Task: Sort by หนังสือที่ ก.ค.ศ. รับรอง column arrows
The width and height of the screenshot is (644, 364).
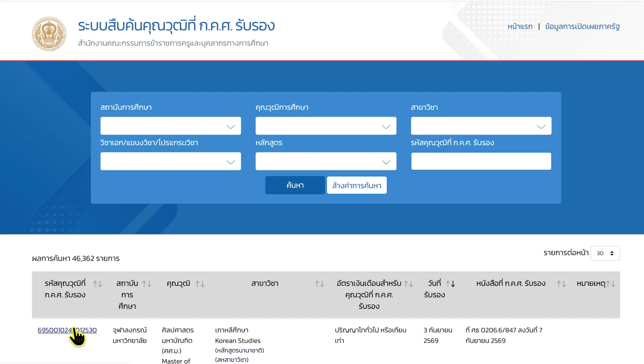Action: pyautogui.click(x=561, y=284)
